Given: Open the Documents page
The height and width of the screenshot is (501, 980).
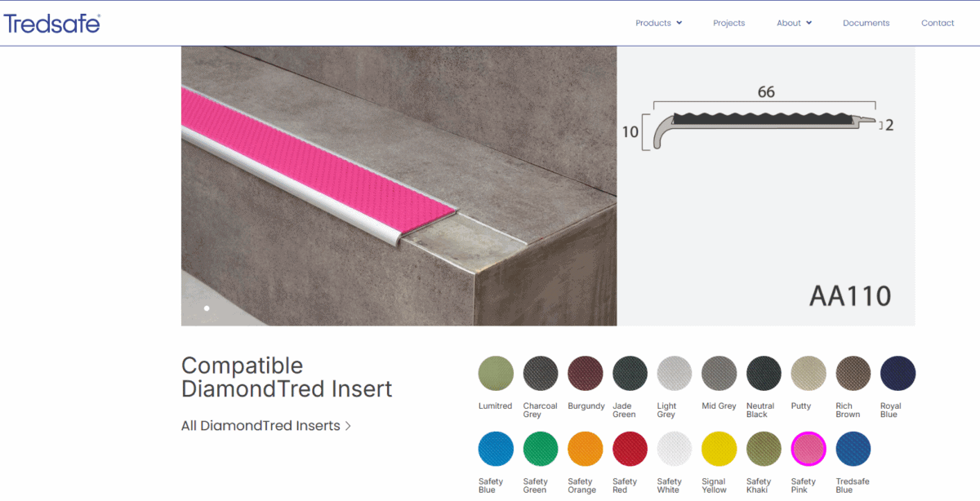Looking at the screenshot, I should click(x=866, y=23).
